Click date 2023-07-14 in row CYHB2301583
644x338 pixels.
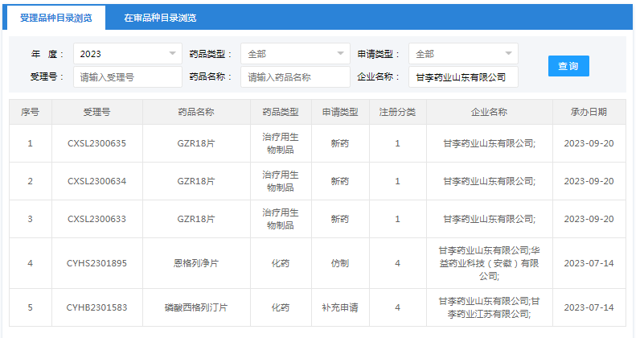[x=589, y=307]
